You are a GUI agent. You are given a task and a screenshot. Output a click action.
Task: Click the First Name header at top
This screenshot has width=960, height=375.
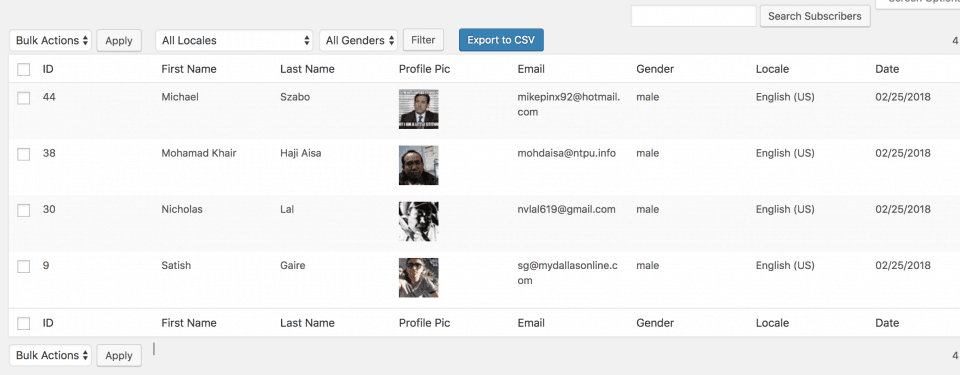tap(189, 69)
